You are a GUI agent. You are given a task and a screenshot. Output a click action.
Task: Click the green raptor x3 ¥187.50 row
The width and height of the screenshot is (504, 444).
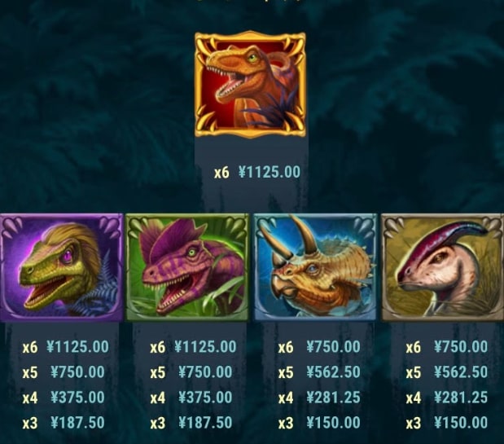(x=64, y=423)
